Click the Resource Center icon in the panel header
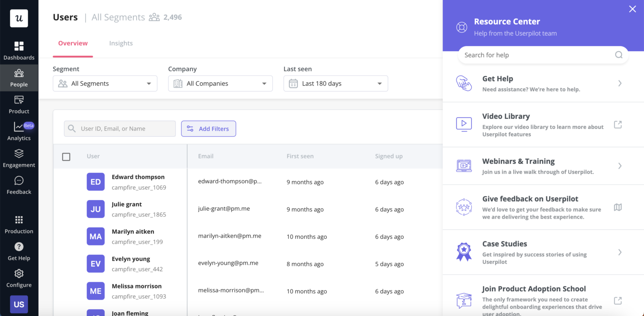 point(462,27)
